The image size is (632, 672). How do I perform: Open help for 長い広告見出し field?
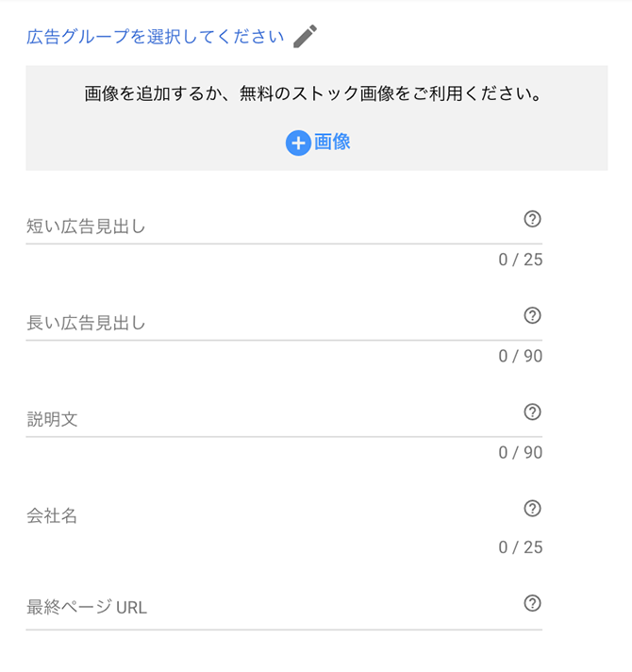[532, 315]
